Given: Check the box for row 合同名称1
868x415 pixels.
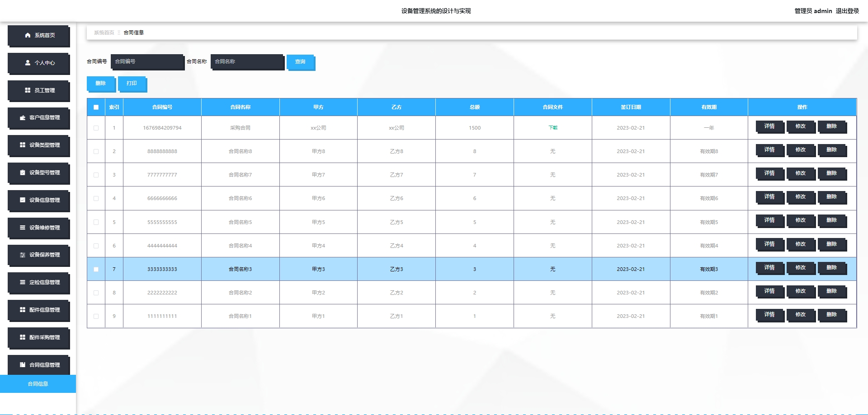Looking at the screenshot, I should point(96,316).
